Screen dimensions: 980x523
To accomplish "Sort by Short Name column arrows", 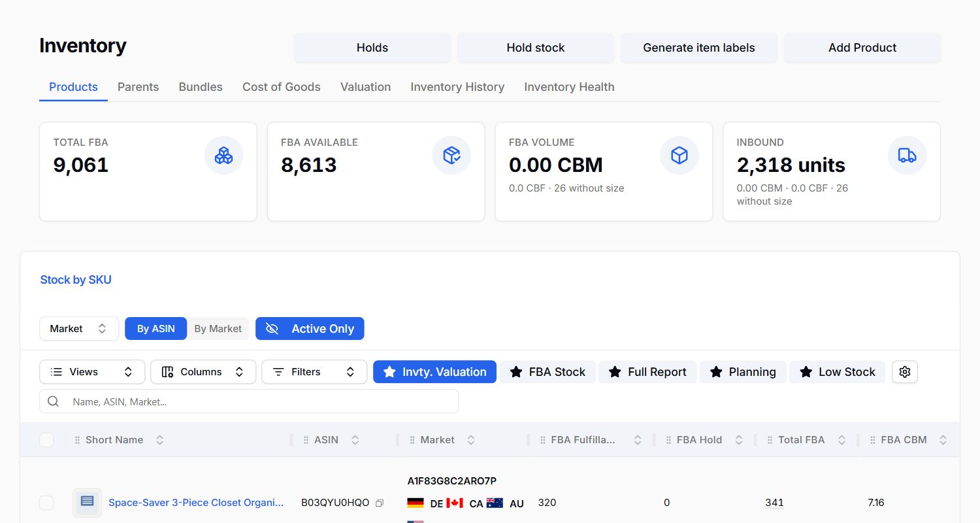I will pyautogui.click(x=159, y=440).
